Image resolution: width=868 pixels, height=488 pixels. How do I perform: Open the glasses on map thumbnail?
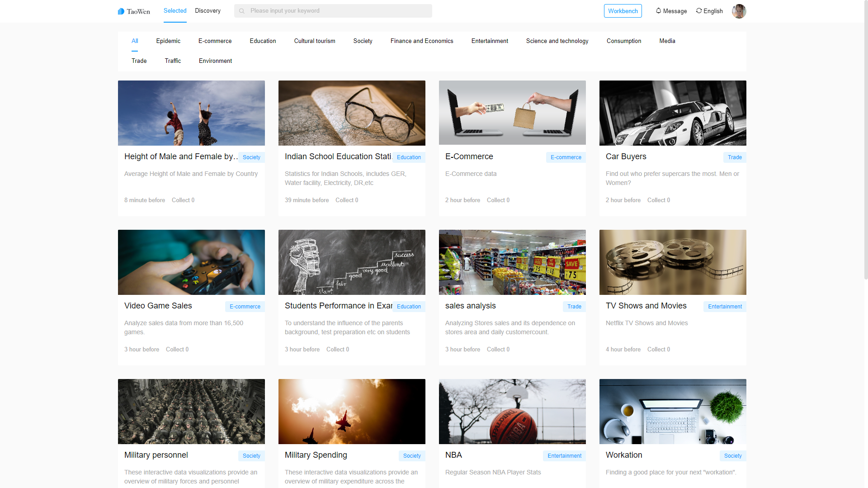tap(352, 113)
